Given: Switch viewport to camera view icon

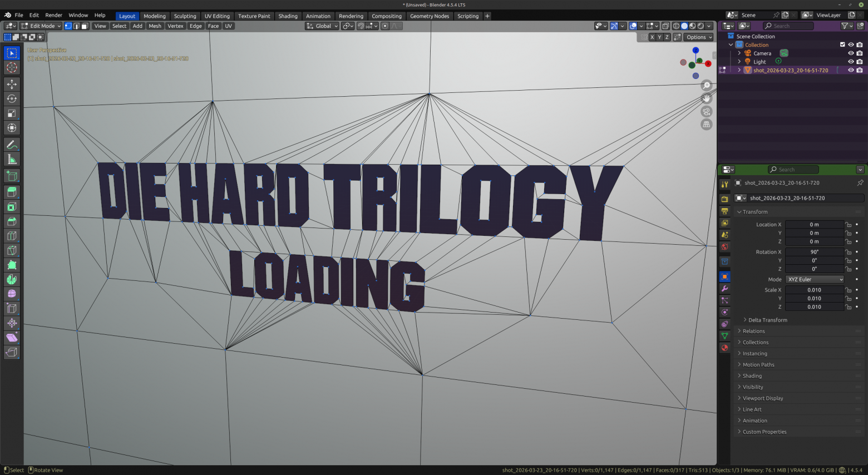Looking at the screenshot, I should [706, 111].
